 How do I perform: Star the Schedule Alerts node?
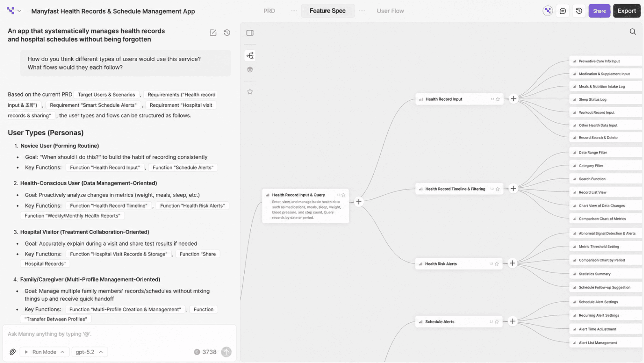pos(497,321)
